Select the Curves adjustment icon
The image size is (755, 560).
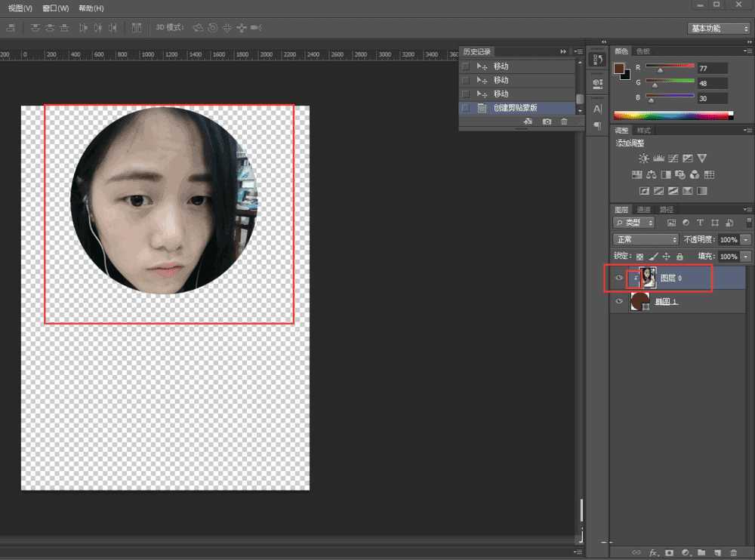point(673,158)
